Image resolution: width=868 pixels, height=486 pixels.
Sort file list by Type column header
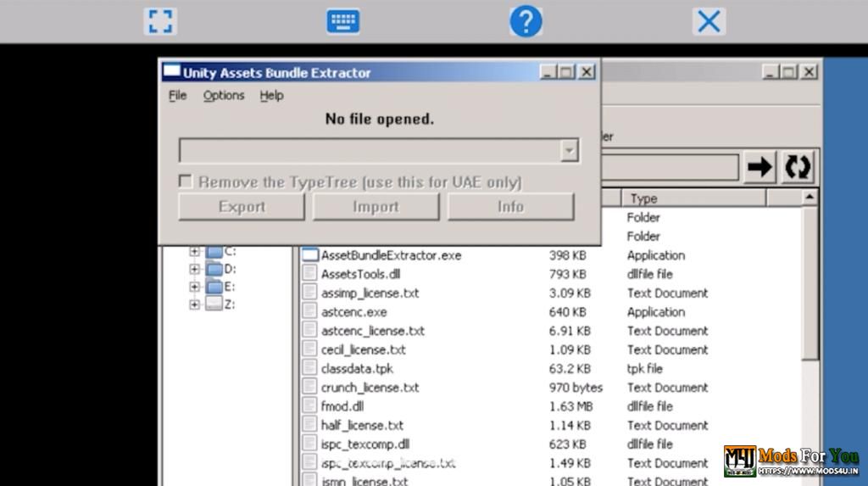[693, 198]
